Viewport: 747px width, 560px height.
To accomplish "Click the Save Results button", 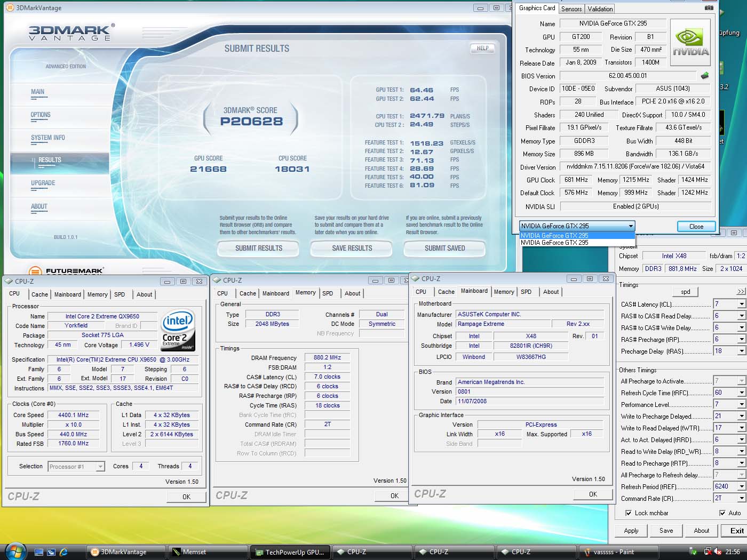I will pos(352,248).
